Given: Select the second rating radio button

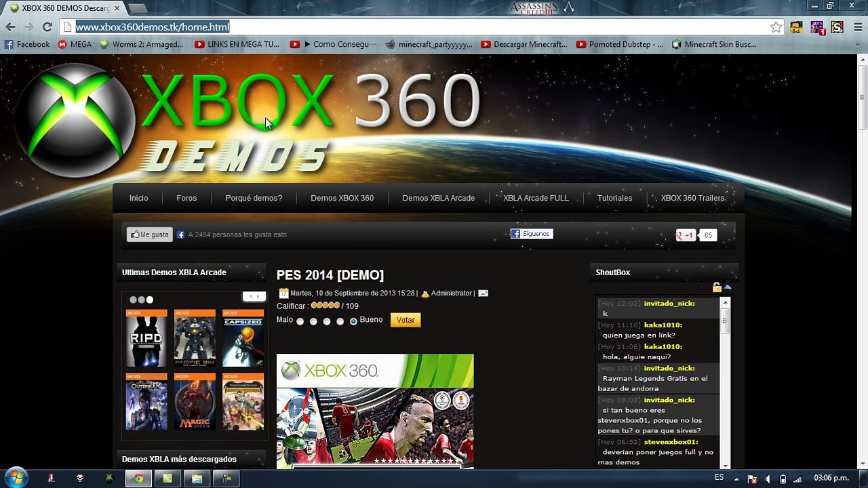Looking at the screenshot, I should (x=313, y=321).
